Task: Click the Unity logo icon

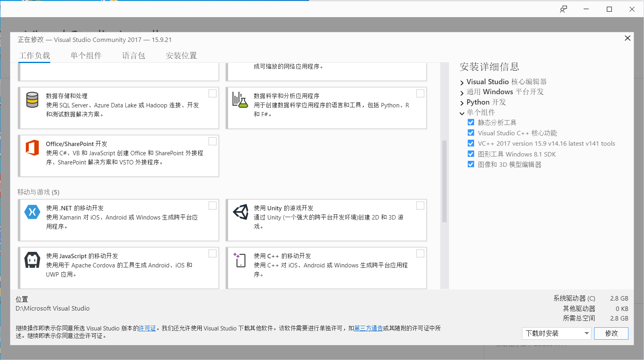Action: tap(240, 212)
